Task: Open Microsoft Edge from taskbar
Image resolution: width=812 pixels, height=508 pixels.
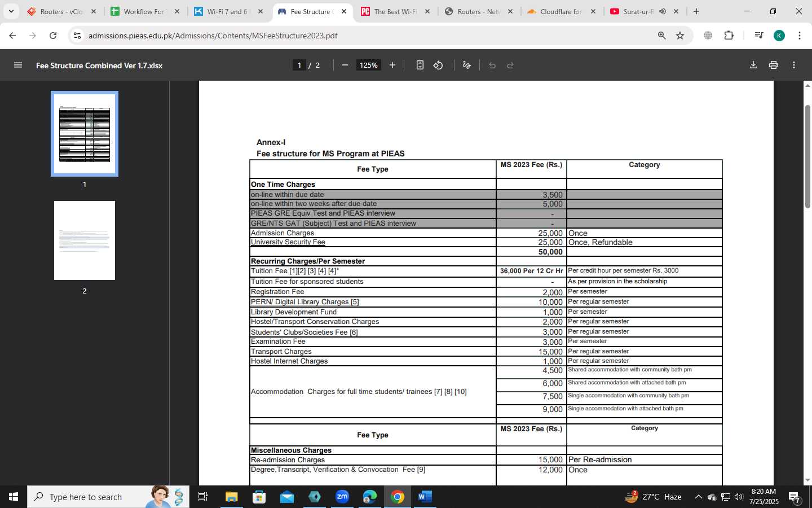Action: (x=370, y=497)
